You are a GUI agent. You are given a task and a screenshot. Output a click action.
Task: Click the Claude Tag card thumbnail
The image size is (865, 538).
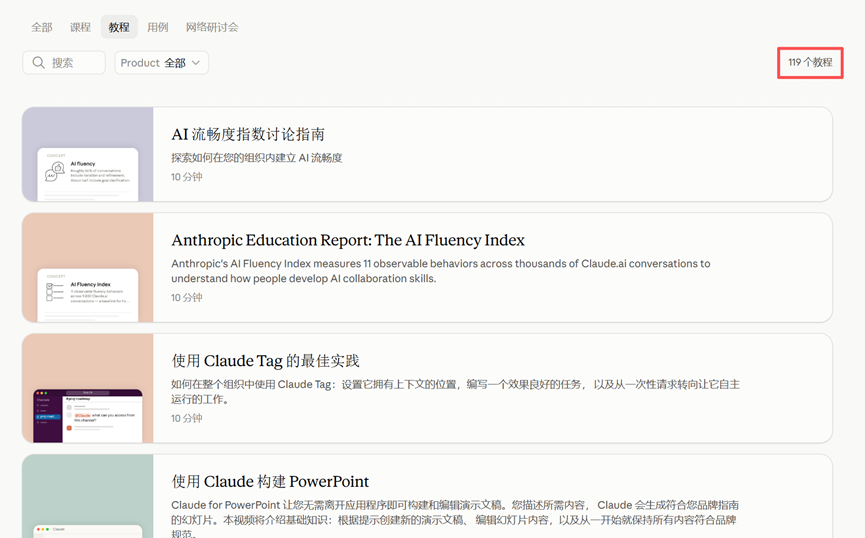click(88, 388)
